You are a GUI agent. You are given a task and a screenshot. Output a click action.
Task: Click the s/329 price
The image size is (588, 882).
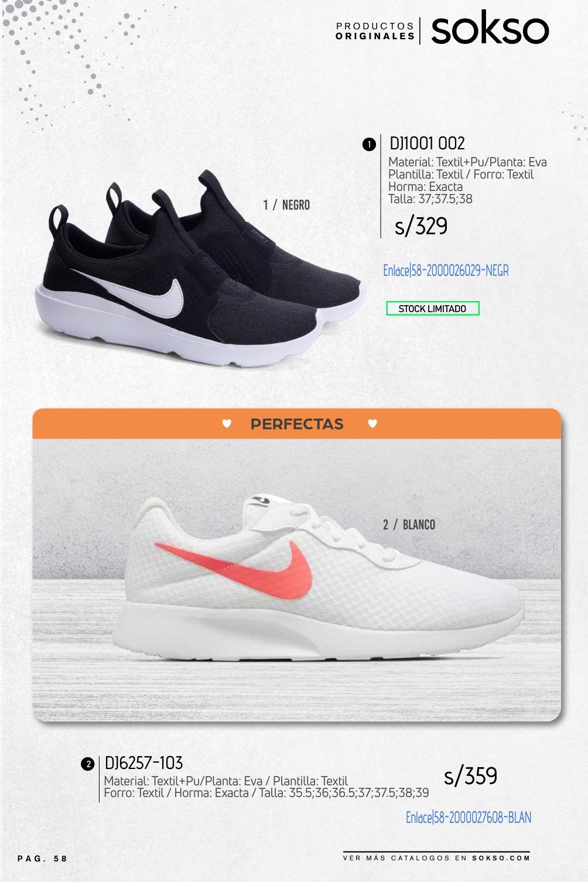tap(421, 226)
